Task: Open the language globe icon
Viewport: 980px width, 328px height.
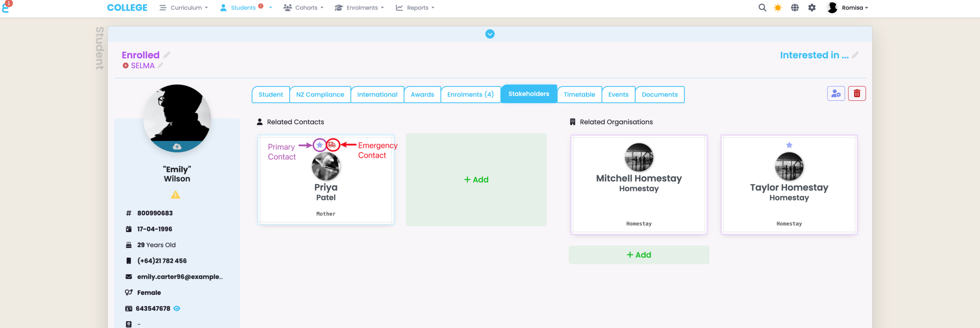Action: (795, 8)
